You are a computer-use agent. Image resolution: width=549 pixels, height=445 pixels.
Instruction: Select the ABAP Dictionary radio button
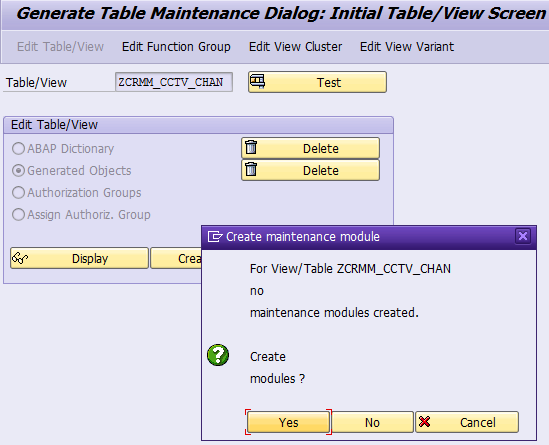pyautogui.click(x=18, y=148)
